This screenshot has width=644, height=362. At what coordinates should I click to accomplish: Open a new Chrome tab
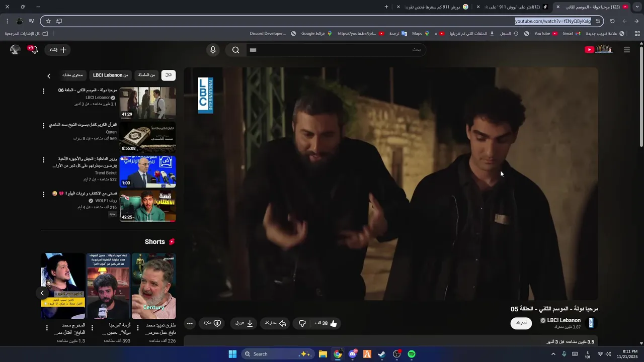pos(386,7)
